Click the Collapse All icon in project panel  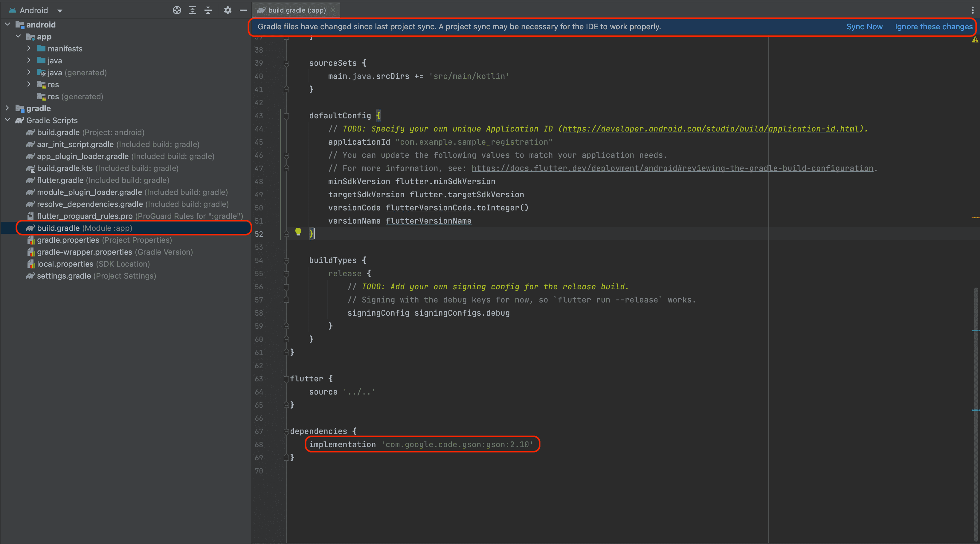(x=208, y=10)
